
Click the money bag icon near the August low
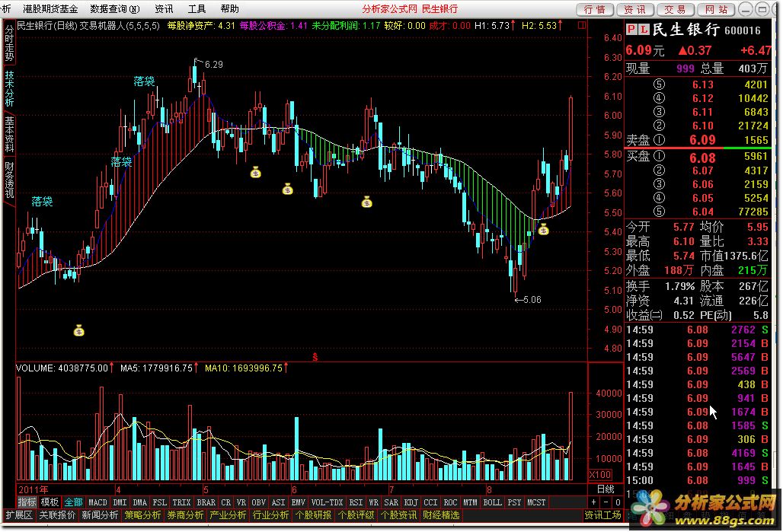tap(543, 230)
